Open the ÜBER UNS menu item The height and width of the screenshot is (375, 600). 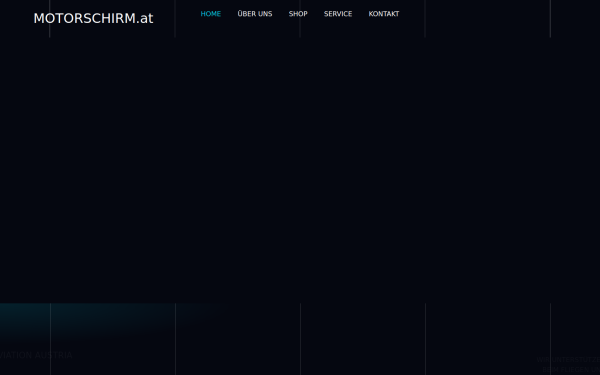tap(255, 14)
